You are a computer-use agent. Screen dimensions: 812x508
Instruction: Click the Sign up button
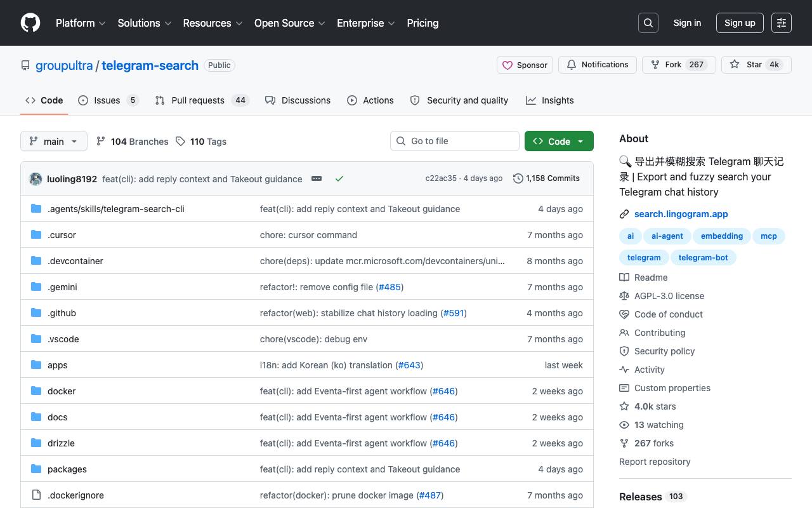(x=740, y=23)
